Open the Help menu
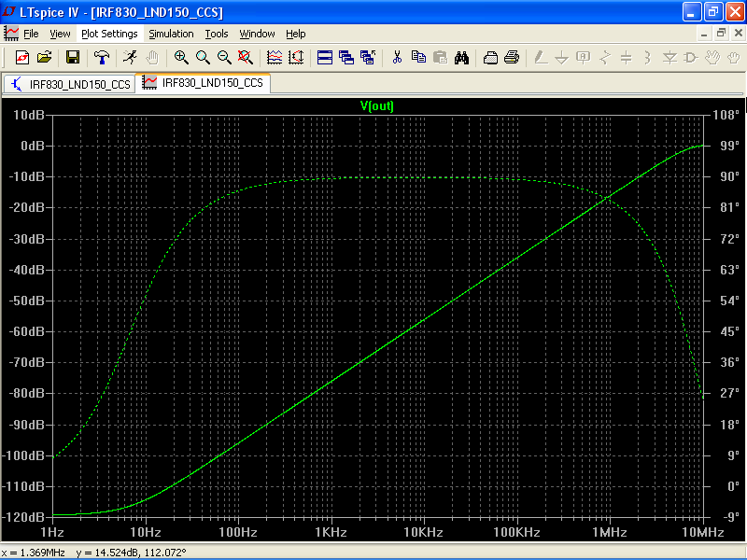This screenshot has width=747, height=560. 296,34
